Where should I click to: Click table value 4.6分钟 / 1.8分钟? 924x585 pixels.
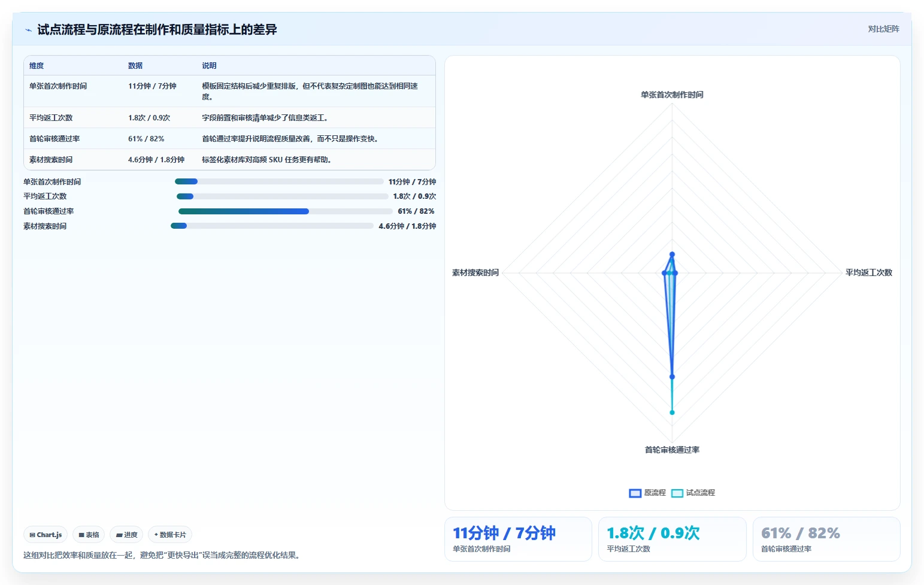pos(156,160)
